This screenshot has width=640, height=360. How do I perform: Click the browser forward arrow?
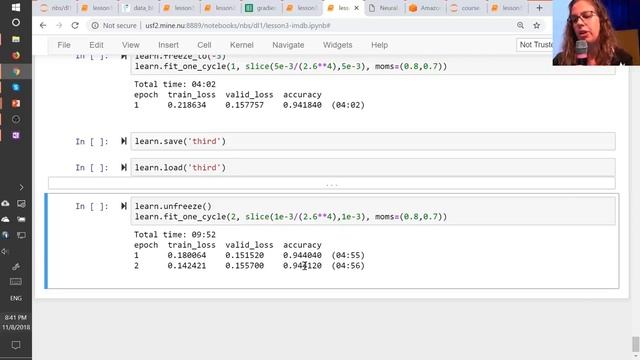pos(59,25)
